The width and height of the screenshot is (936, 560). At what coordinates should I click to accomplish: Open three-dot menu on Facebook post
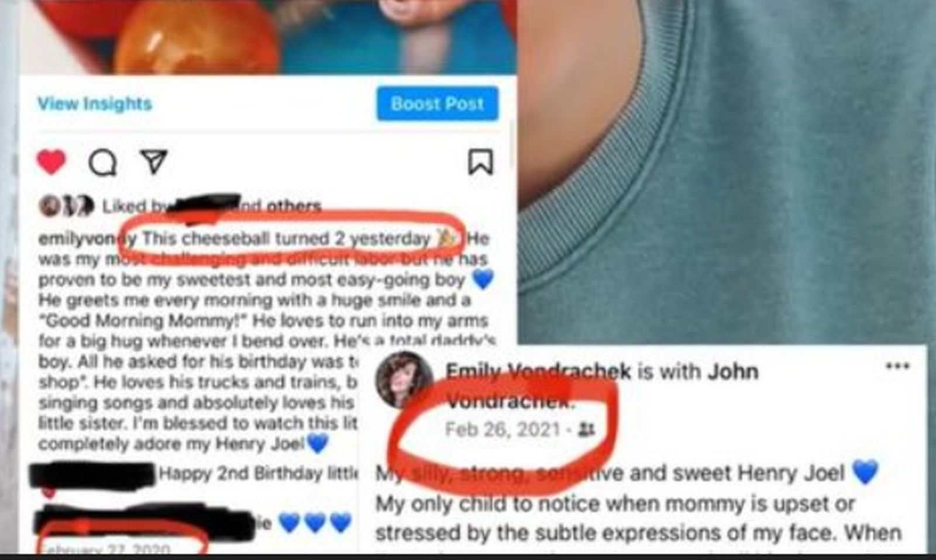point(897,367)
